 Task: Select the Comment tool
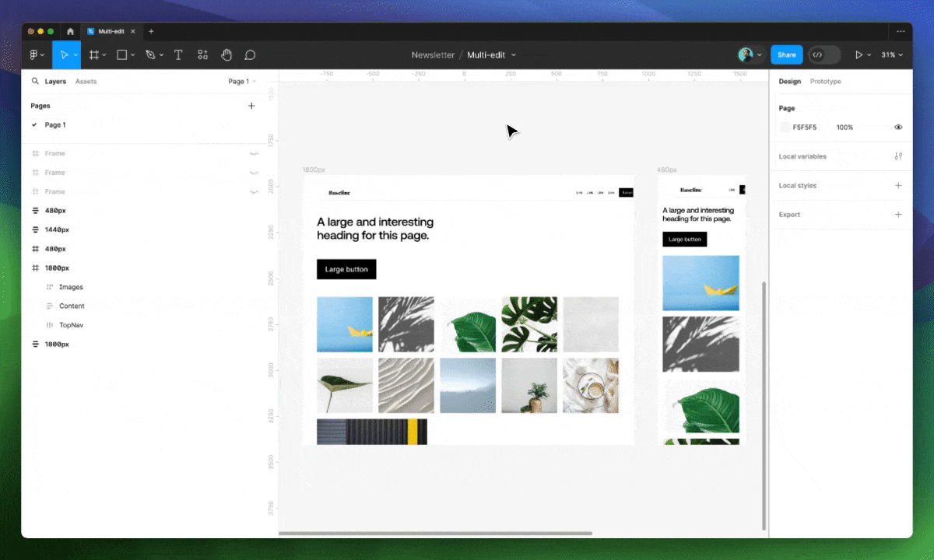[250, 55]
